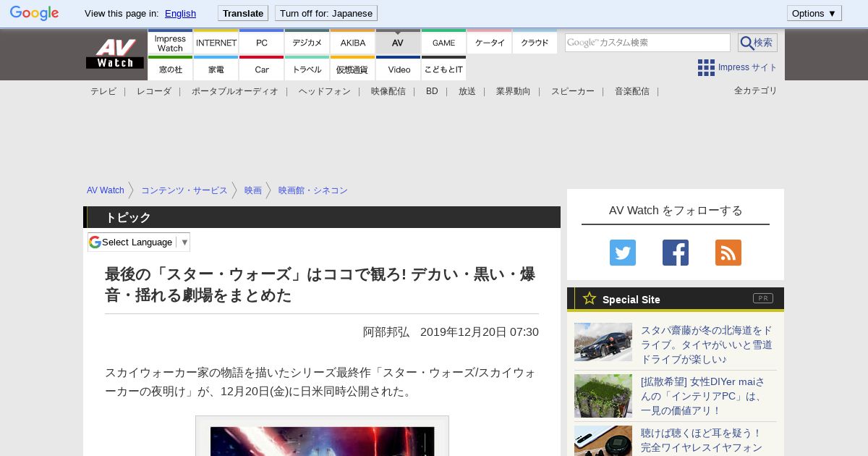Open the AV Watch logo home link
Screen dimensions: 868x456
[x=115, y=54]
